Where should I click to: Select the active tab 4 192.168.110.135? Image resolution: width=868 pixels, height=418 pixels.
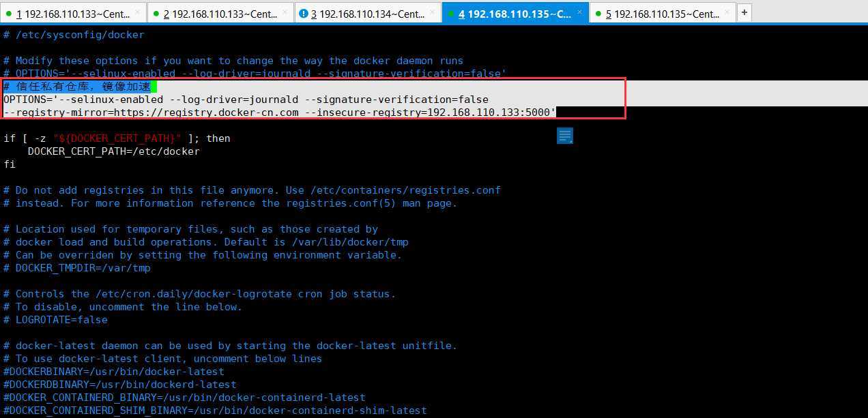[x=516, y=13]
